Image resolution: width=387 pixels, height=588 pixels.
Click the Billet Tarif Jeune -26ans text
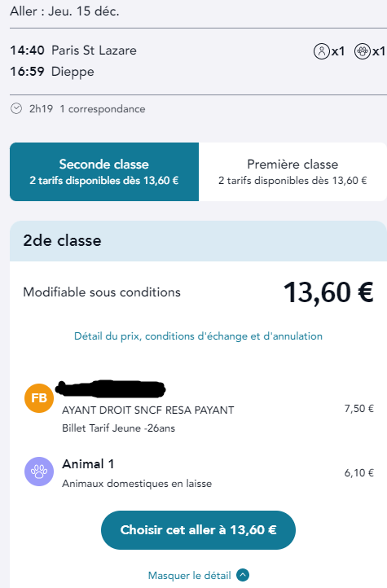pyautogui.click(x=118, y=428)
